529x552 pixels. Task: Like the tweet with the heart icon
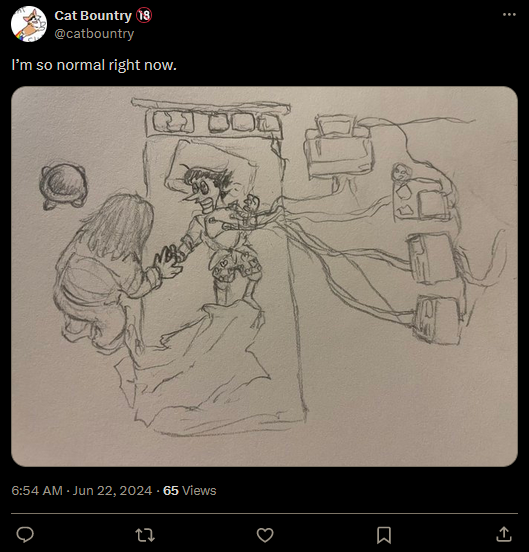point(265,535)
